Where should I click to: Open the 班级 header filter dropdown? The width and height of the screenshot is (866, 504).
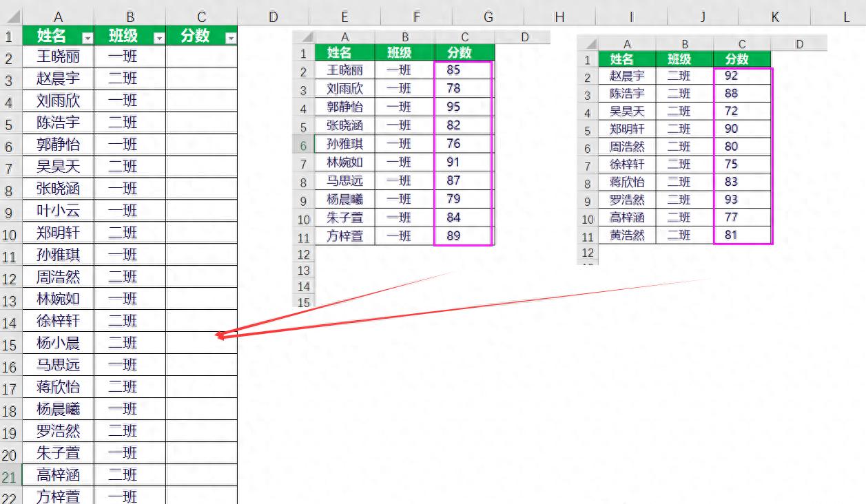tap(159, 39)
